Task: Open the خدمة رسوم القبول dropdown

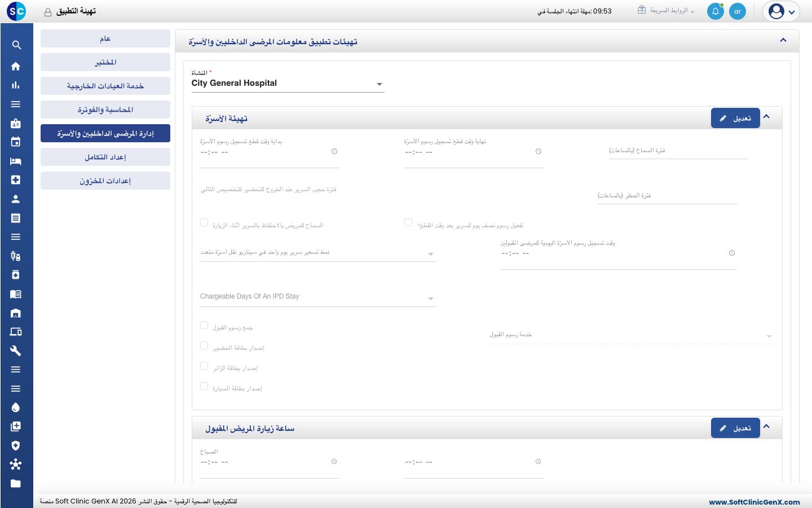Action: [631, 335]
